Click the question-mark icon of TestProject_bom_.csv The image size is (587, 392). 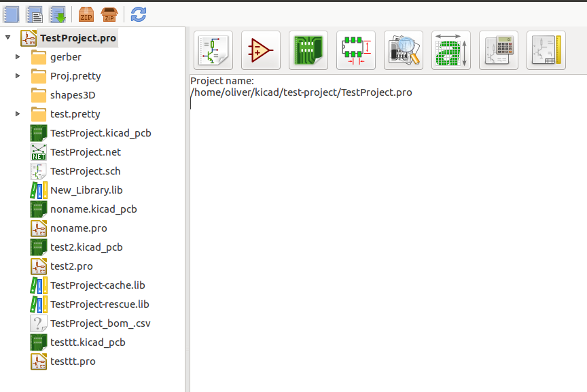(39, 323)
